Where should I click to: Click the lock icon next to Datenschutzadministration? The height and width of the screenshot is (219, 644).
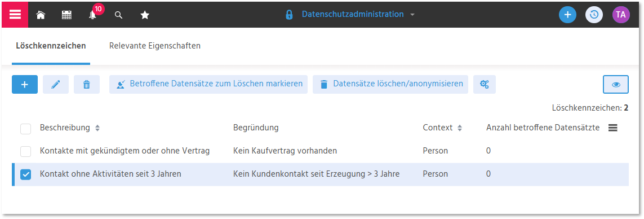[289, 15]
